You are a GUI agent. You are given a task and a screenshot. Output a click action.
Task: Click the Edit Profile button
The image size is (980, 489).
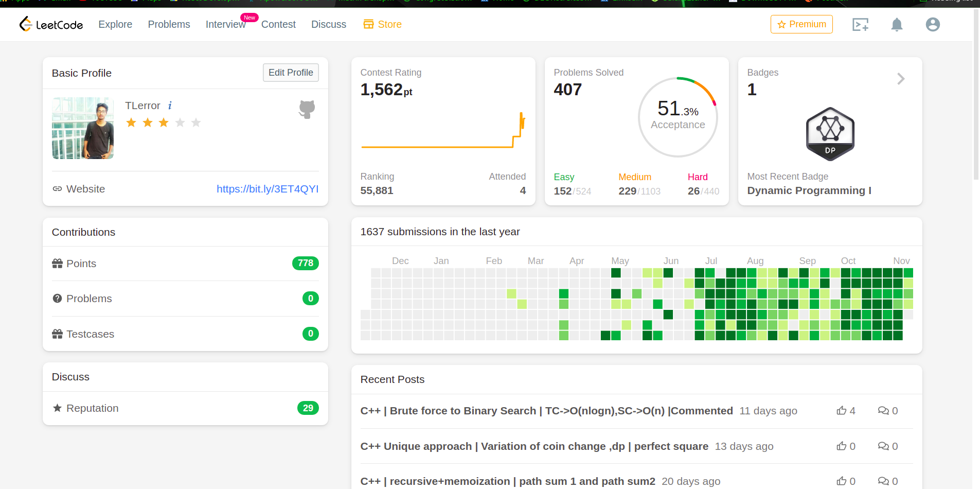point(291,73)
